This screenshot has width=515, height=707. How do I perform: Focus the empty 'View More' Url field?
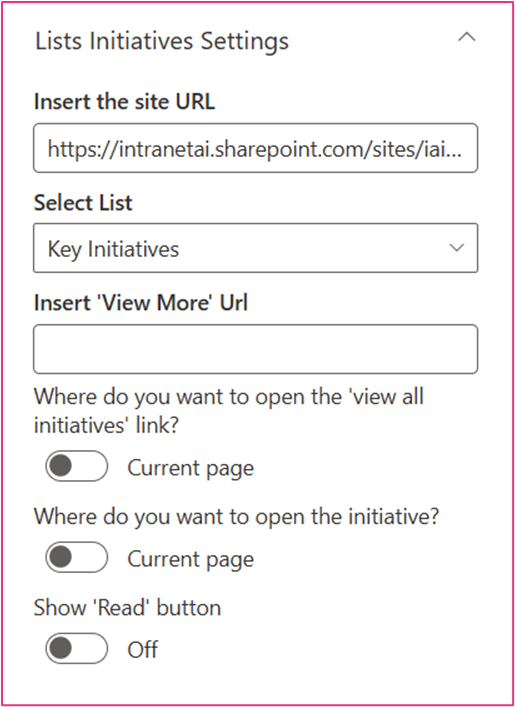coord(255,349)
